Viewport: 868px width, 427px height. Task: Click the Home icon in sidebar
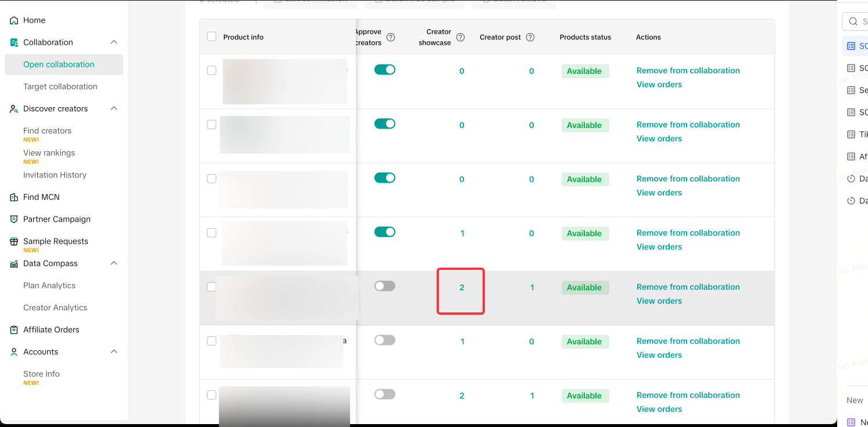14,20
